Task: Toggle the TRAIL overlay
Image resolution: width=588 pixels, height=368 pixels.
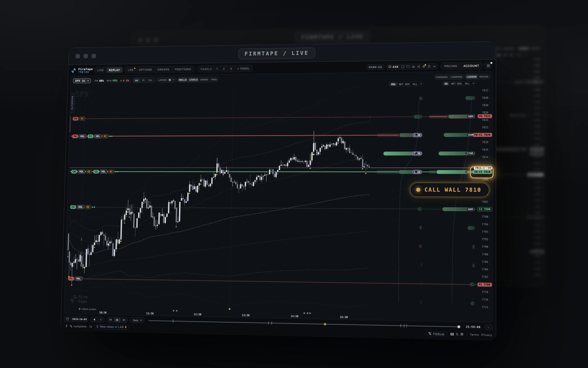Action: coord(214,79)
